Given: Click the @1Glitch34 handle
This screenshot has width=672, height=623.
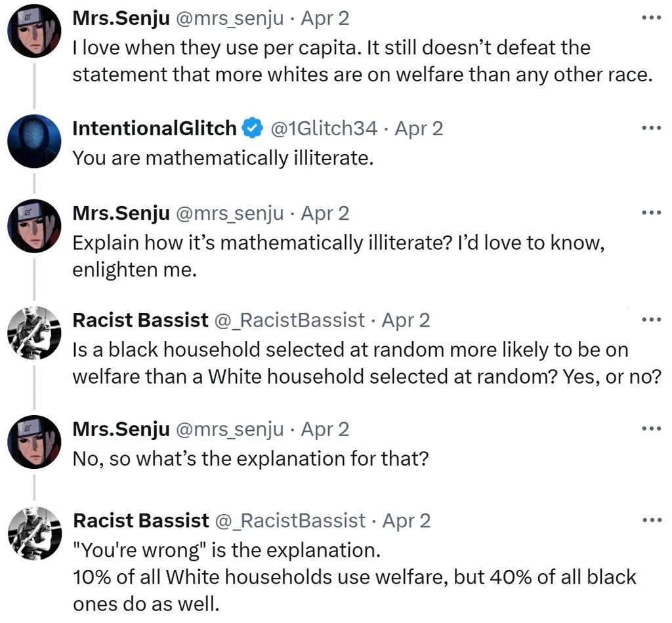Looking at the screenshot, I should (324, 129).
